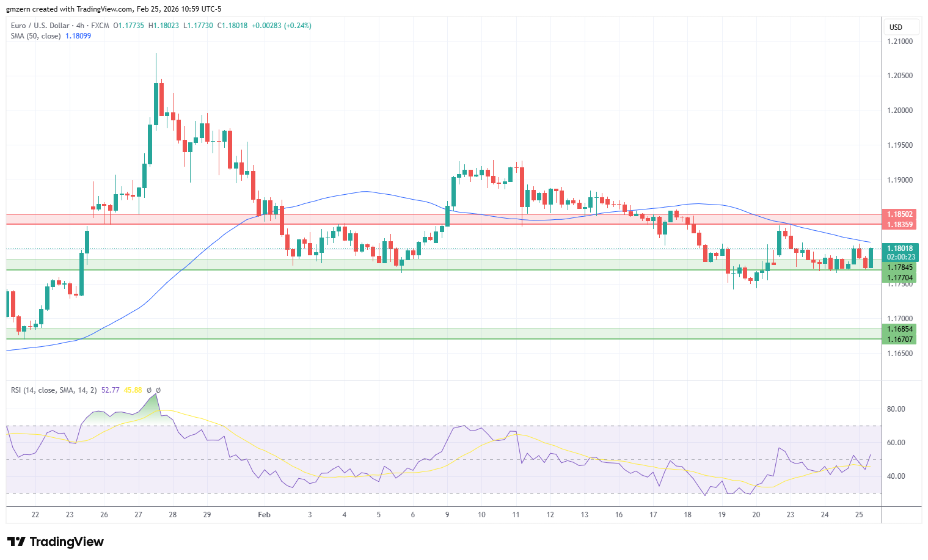Viewport: 928px width, 560px height.
Task: Select the SMA value 1.18099
Action: coord(78,36)
